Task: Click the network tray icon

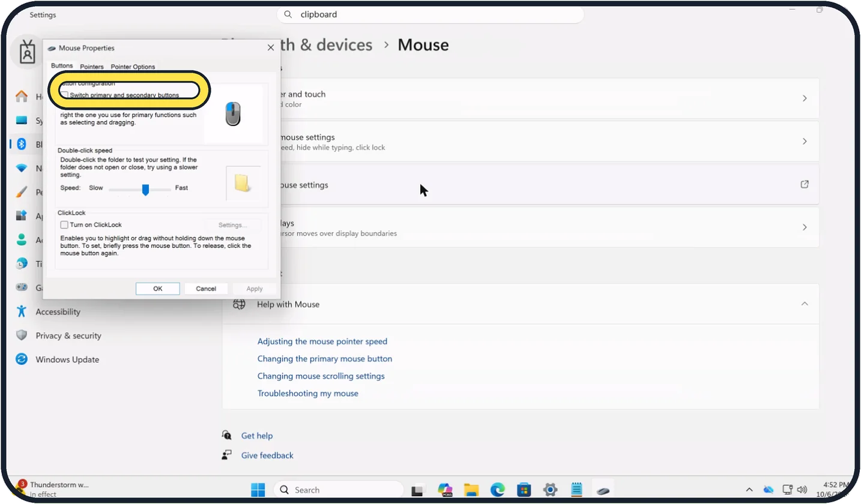Action: coord(788,490)
